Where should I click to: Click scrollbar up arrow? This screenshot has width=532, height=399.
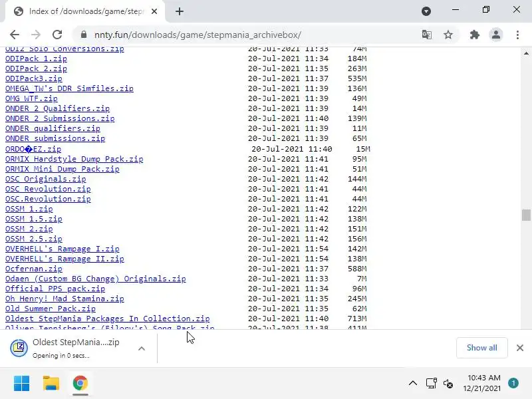coord(526,53)
